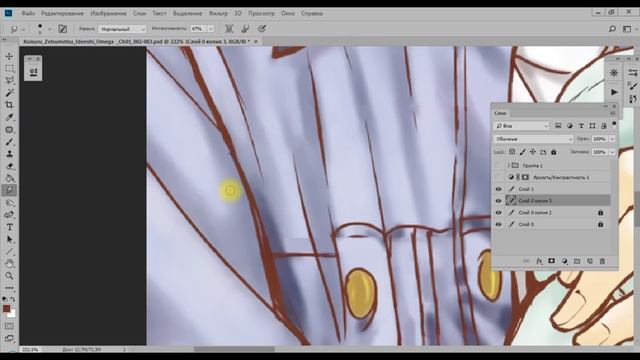Click the foreground color swatch

pyautogui.click(x=7, y=309)
